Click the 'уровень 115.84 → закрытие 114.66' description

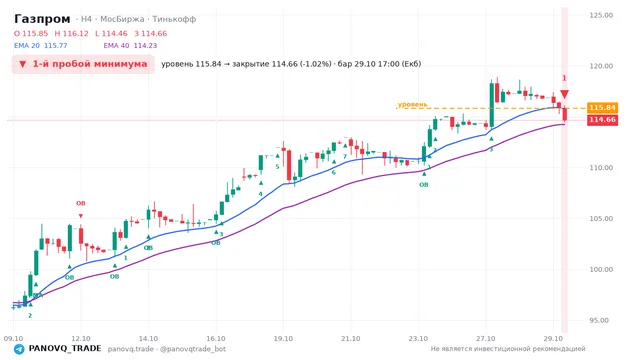tap(291, 64)
